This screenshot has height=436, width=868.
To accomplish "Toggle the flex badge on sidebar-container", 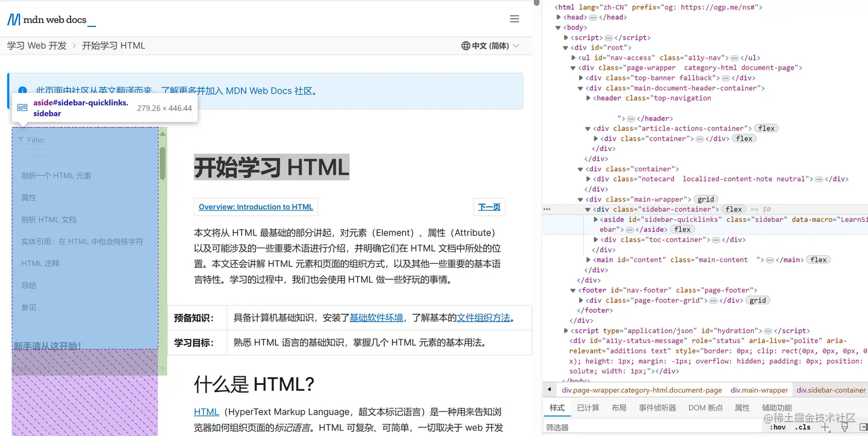I will [x=734, y=209].
